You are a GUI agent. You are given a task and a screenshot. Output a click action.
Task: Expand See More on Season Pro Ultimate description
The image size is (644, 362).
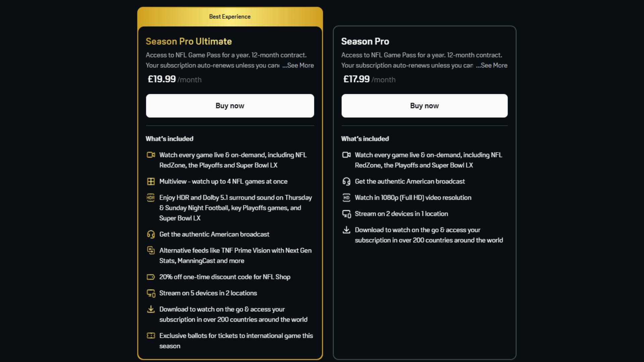point(299,66)
